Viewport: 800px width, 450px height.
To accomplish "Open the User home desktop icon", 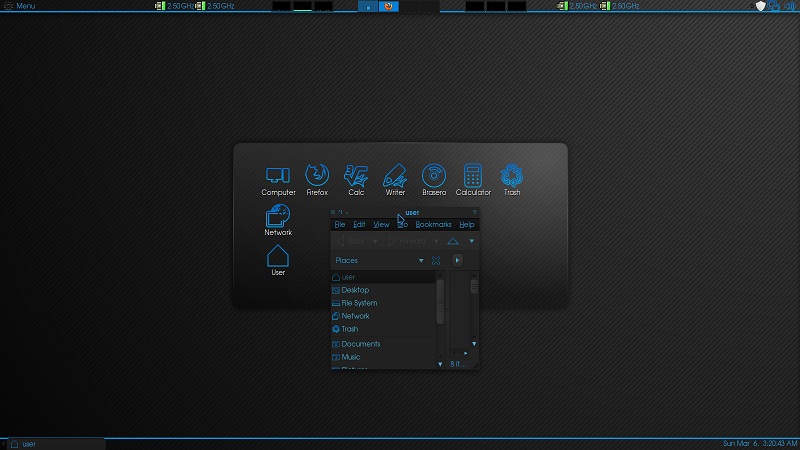I will coord(278,261).
